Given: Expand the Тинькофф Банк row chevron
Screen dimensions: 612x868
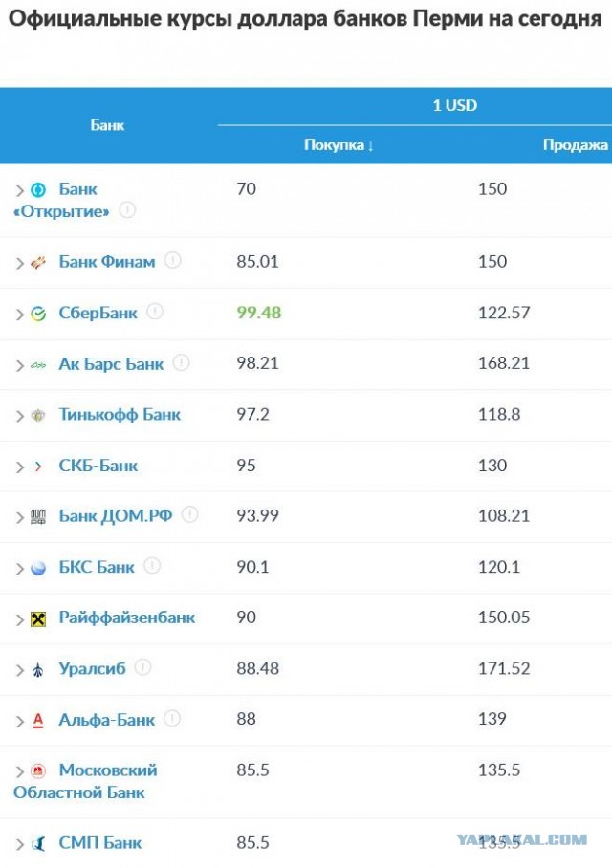Looking at the screenshot, I should pyautogui.click(x=20, y=416).
